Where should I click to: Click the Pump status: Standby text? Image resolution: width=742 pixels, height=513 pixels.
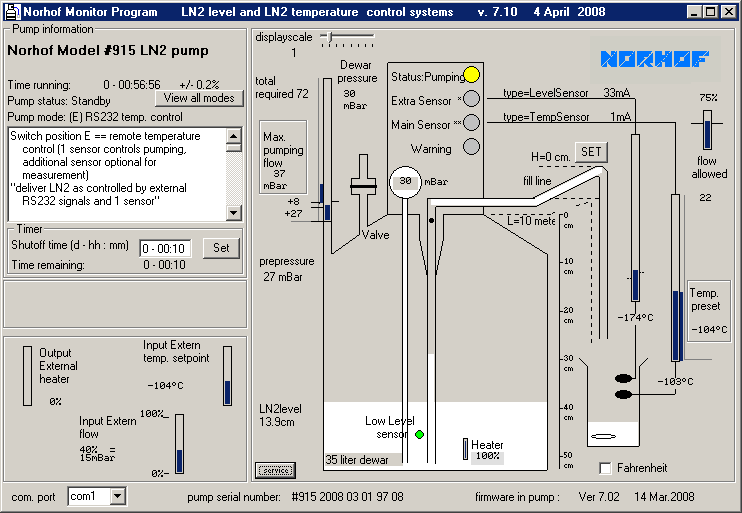coord(59,101)
